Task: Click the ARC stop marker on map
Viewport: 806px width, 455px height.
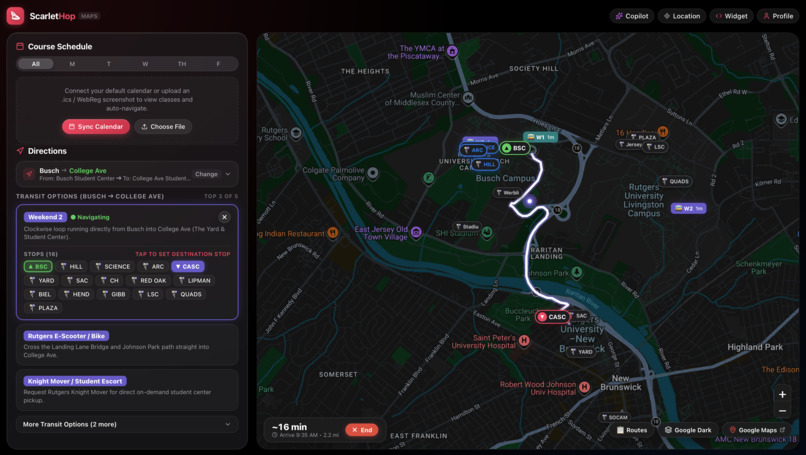Action: (473, 150)
